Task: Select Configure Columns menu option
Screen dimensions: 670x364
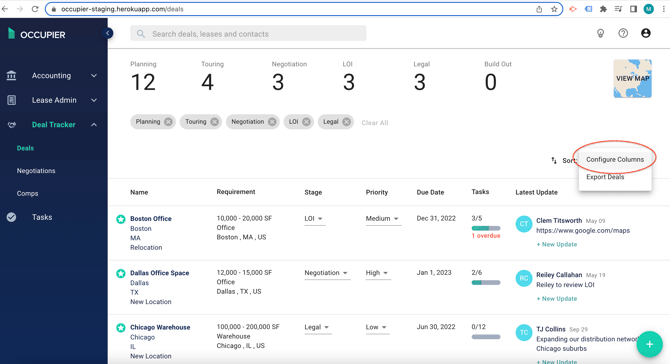Action: click(615, 159)
